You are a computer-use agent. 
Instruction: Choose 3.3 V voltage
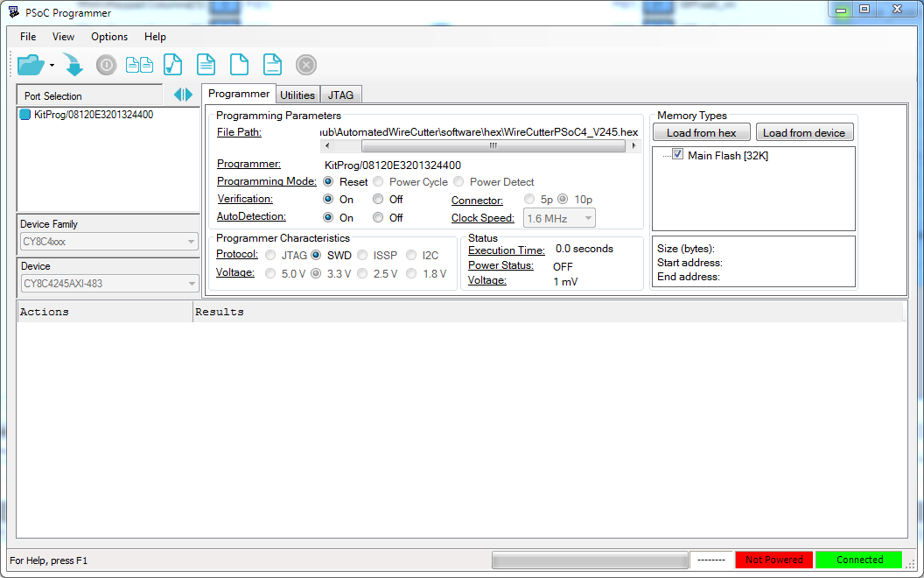316,273
